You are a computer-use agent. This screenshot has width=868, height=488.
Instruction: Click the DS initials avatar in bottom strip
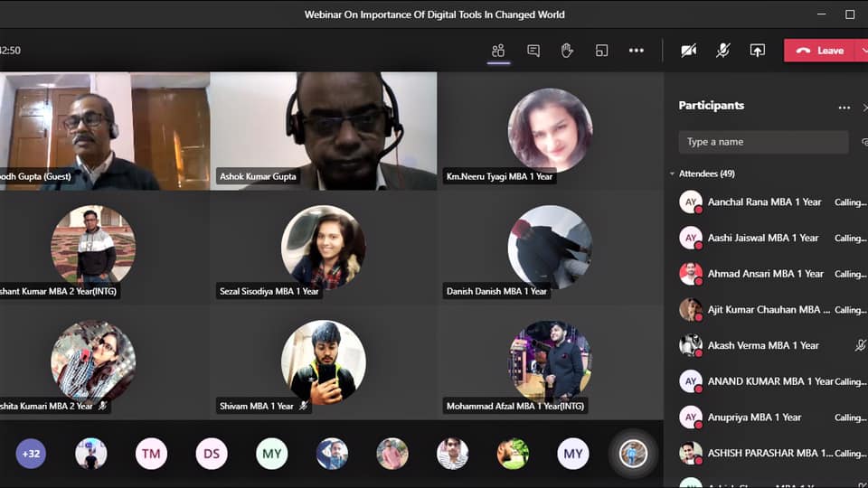(212, 454)
